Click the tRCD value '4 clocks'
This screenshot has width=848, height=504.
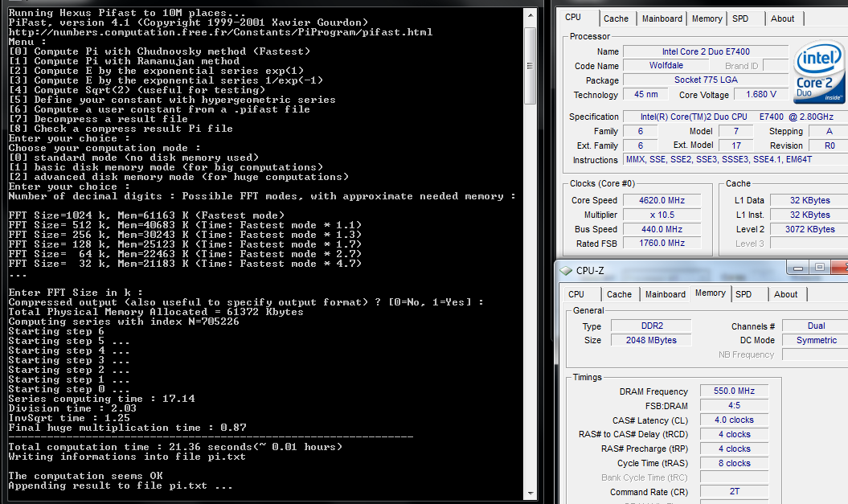pos(734,434)
